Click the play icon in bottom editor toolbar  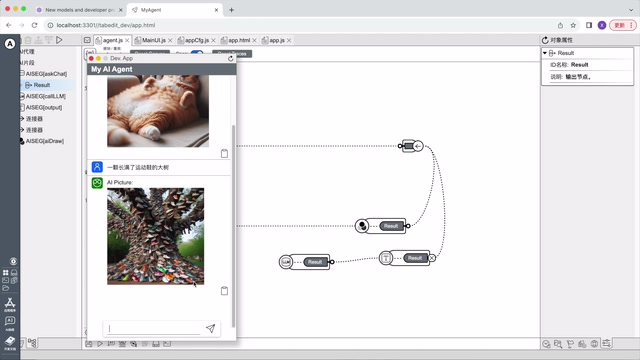click(100, 344)
